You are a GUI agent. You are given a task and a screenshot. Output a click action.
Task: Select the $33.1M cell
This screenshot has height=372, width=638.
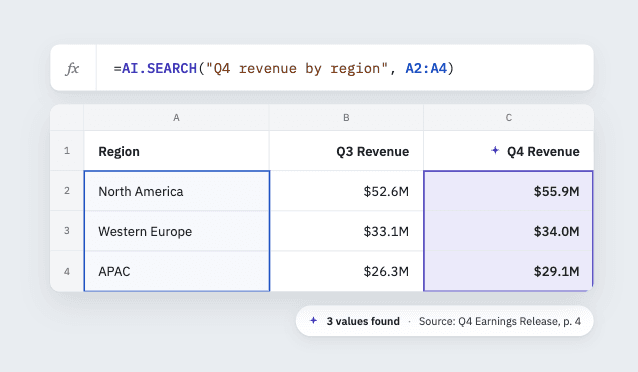point(346,231)
